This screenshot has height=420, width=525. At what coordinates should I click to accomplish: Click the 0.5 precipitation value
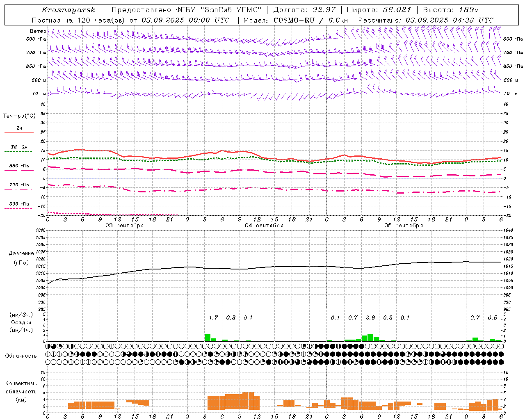click(492, 317)
